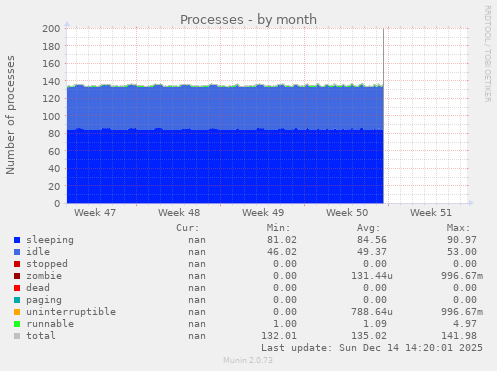The image size is (497, 371).
Task: Click the dead legend color swatch
Action: [x=17, y=288]
